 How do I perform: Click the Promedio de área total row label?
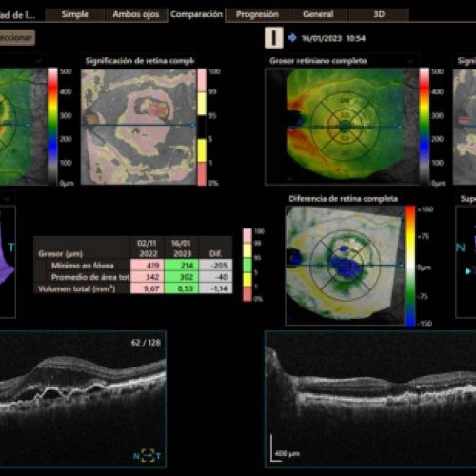pos(90,277)
